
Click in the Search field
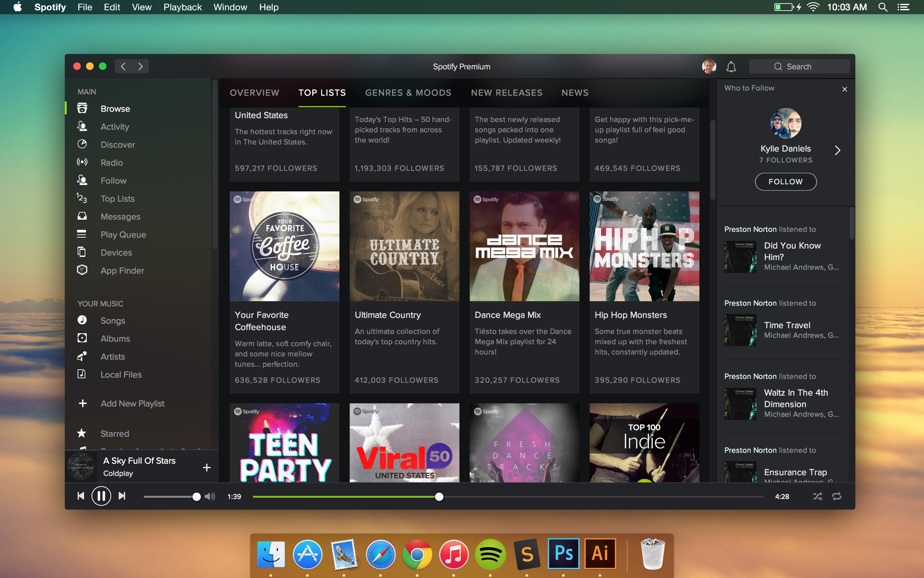(799, 66)
